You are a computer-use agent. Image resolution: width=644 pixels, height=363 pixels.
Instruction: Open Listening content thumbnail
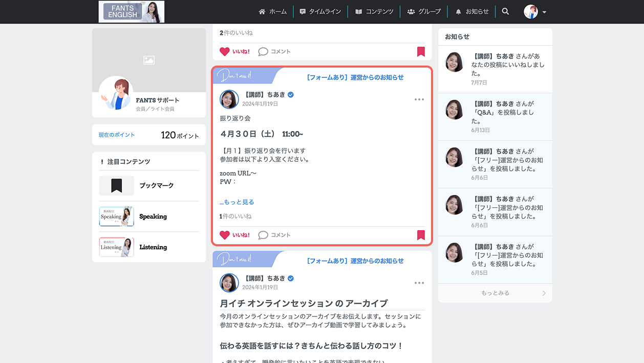click(x=117, y=247)
